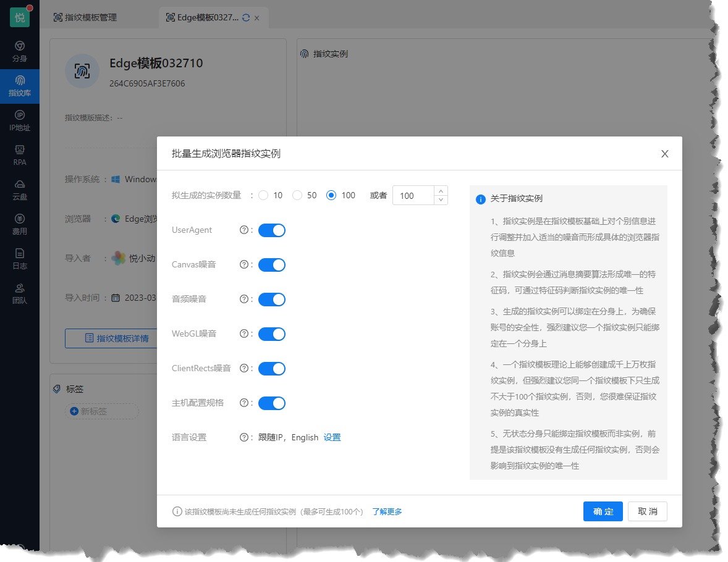Click Canvas噪音 help question-mark icon

point(243,264)
